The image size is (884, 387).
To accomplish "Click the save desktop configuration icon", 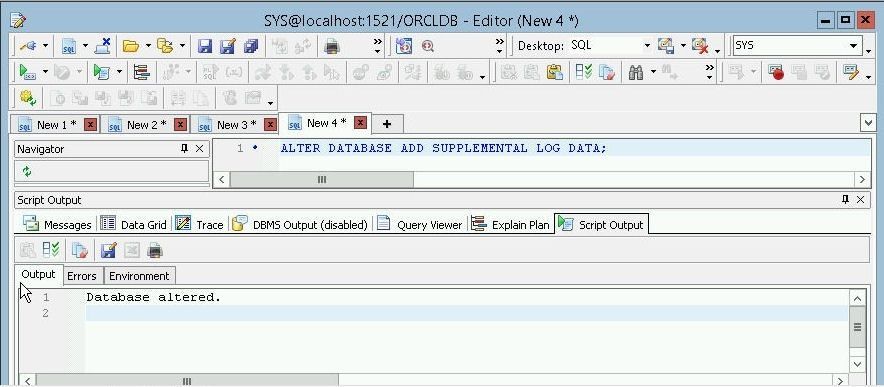I will (x=666, y=46).
